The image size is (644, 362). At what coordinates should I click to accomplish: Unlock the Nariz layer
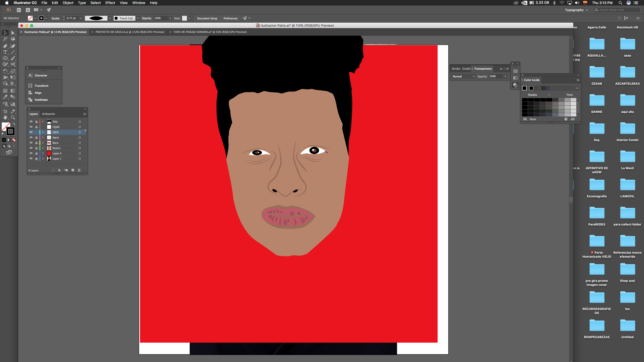coord(36,138)
